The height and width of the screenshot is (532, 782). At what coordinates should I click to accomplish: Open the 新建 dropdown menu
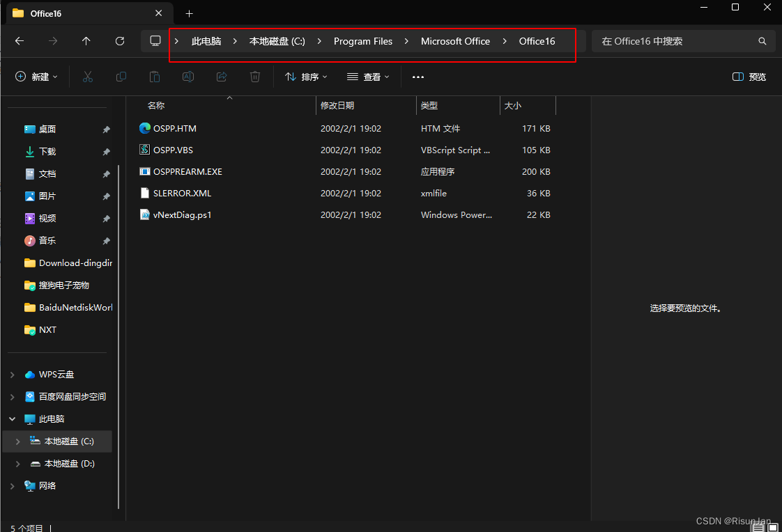pyautogui.click(x=36, y=77)
